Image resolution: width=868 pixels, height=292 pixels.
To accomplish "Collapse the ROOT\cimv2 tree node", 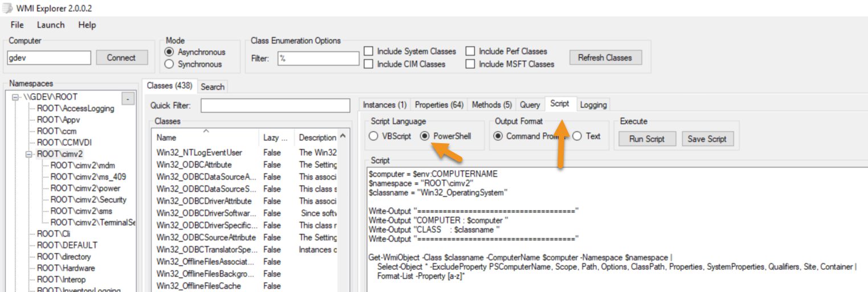I will coord(29,154).
